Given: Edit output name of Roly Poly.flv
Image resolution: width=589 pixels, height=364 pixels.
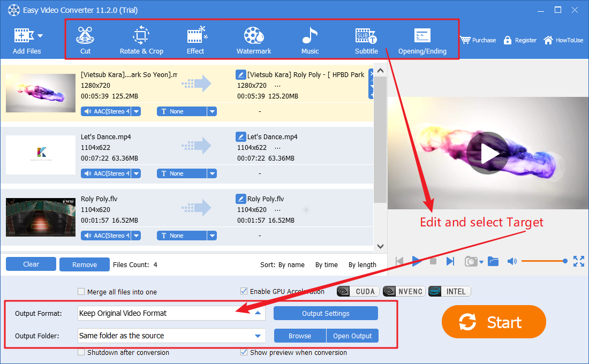Looking at the screenshot, I should point(240,199).
